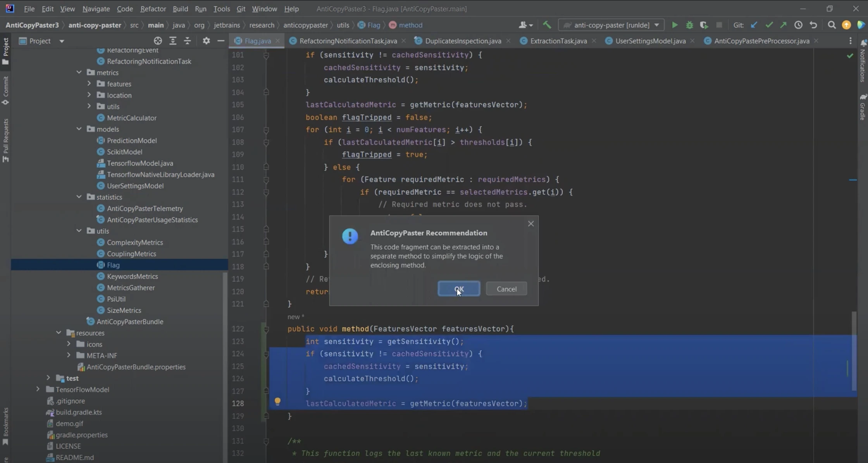Image resolution: width=868 pixels, height=463 pixels.
Task: Open build.gradle.kts file
Action: [x=78, y=412]
